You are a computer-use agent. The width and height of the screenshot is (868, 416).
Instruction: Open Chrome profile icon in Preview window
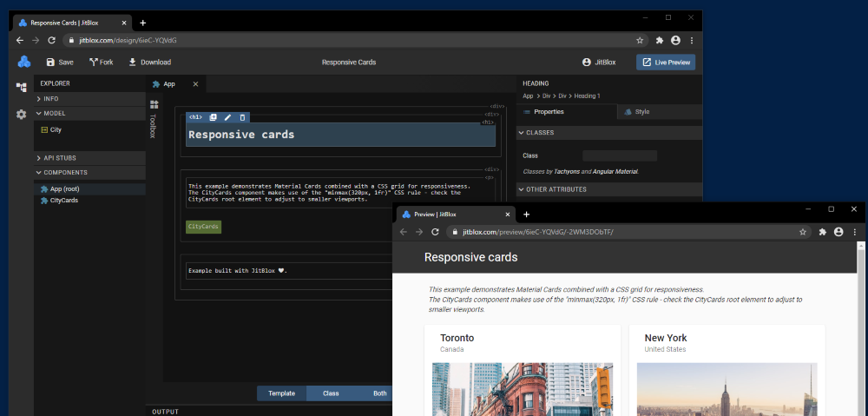point(838,232)
